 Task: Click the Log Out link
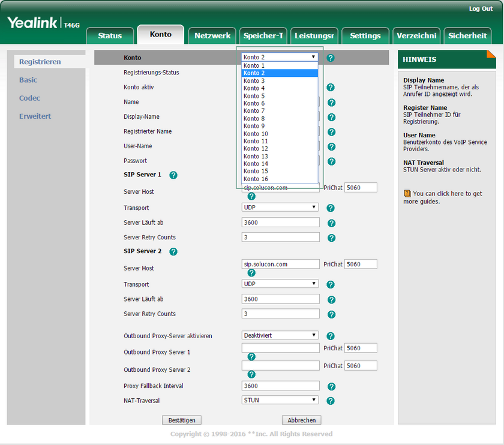tap(481, 9)
